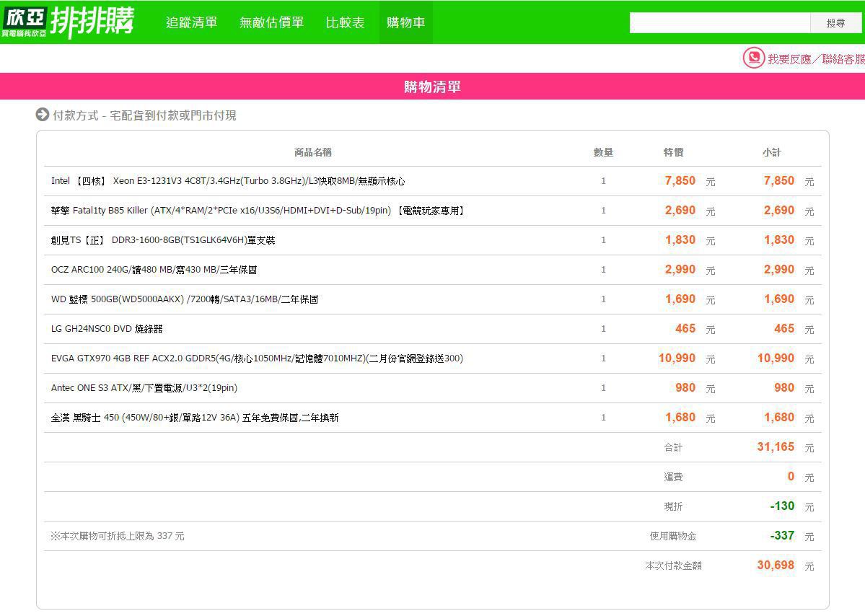The height and width of the screenshot is (616, 865).
Task: Click the 1,830 special price of DDR3 RAM
Action: (680, 240)
